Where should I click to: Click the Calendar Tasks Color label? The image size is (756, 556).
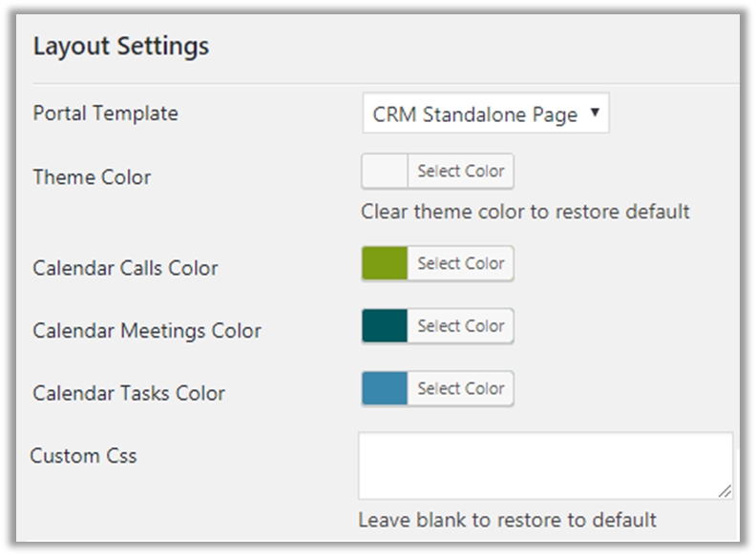pos(129,393)
